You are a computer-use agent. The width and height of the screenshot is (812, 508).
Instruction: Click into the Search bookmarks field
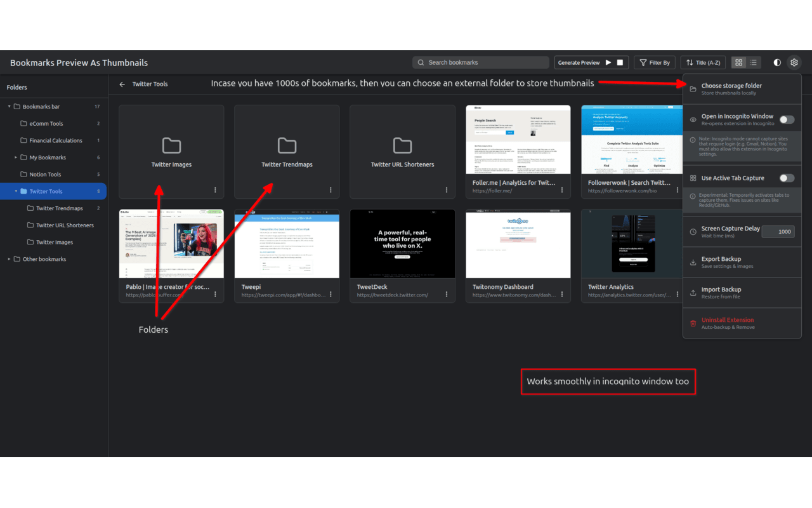click(481, 62)
